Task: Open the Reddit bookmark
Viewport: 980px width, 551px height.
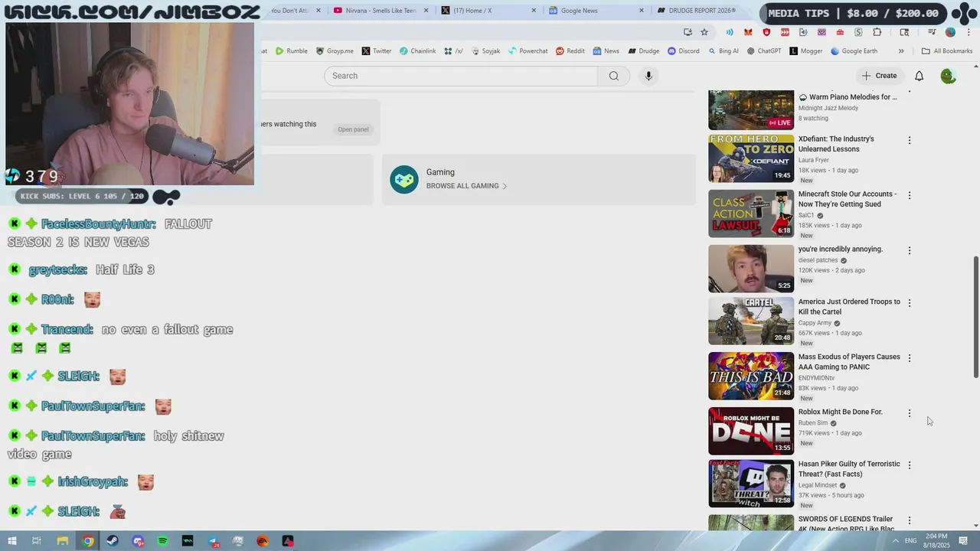Action: click(x=570, y=51)
